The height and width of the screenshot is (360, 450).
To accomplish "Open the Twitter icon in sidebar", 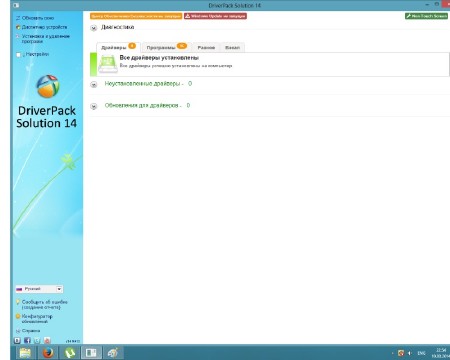I will coord(37,340).
